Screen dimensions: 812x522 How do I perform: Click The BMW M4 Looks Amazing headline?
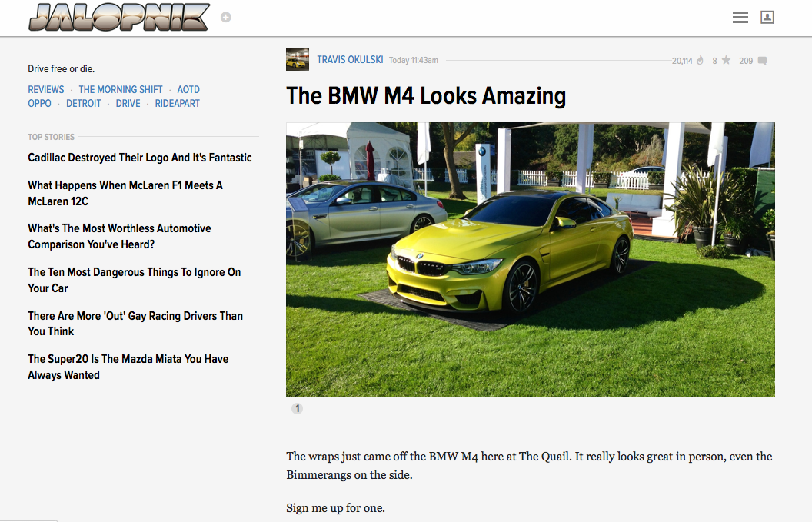click(x=426, y=96)
